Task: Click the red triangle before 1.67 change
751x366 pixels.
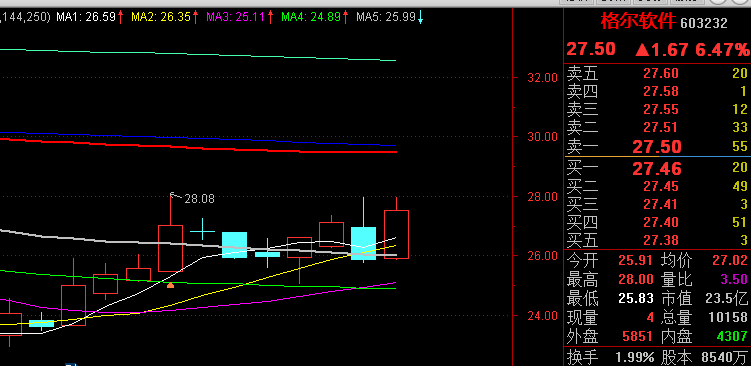Action: pos(642,50)
